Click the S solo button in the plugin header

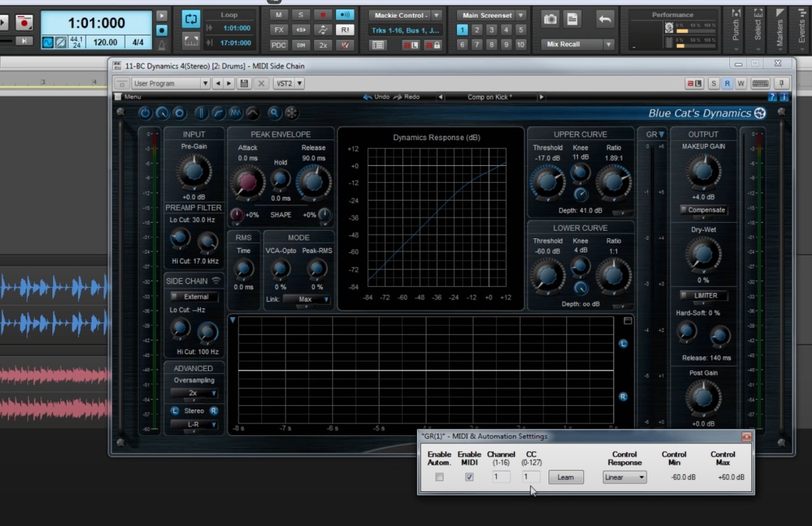click(714, 83)
